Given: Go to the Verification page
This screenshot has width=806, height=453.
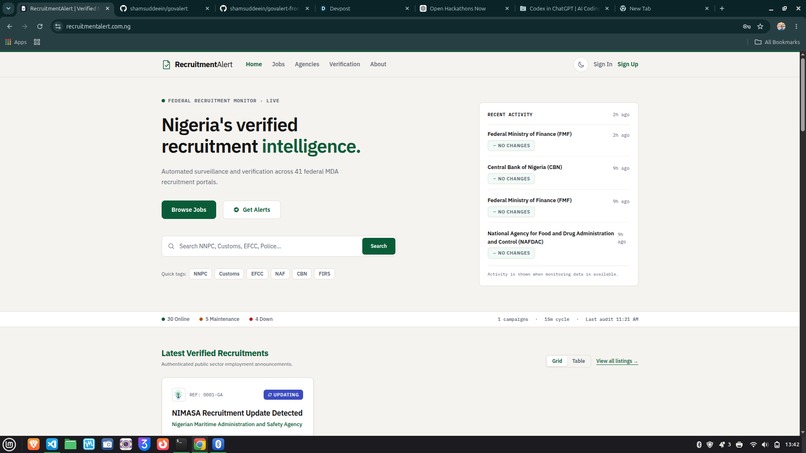Looking at the screenshot, I should point(344,64).
